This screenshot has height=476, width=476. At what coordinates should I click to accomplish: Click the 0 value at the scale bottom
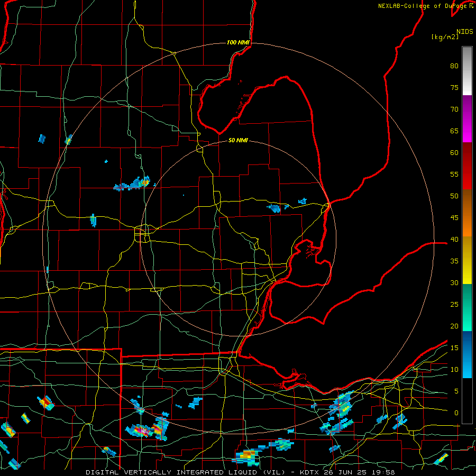(456, 413)
